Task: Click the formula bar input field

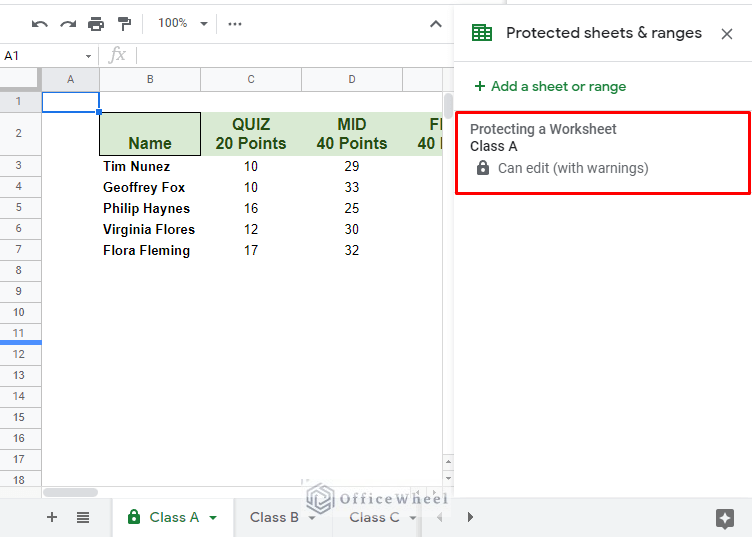Action: coord(290,55)
